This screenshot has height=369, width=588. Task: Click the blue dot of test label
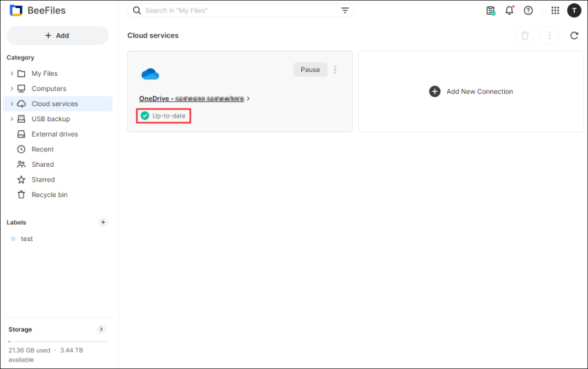[13, 239]
